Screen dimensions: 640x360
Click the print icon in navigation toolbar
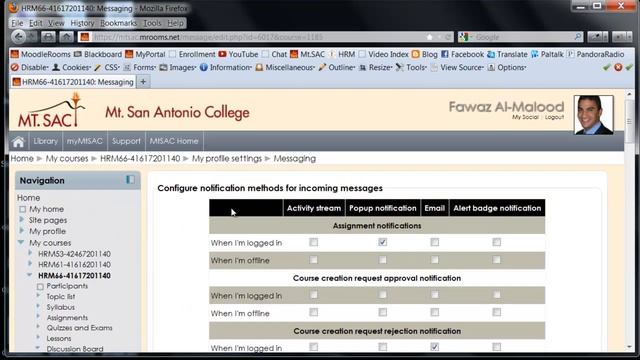(48, 37)
